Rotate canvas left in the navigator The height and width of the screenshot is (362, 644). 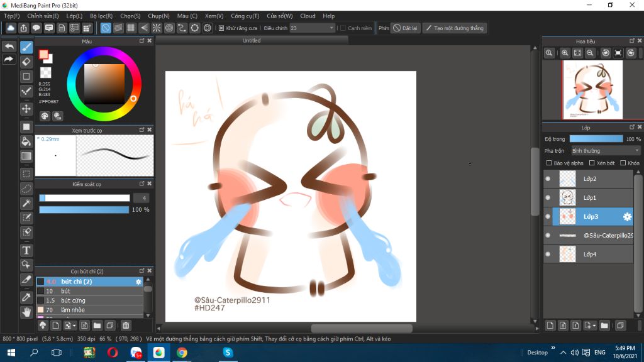(606, 53)
